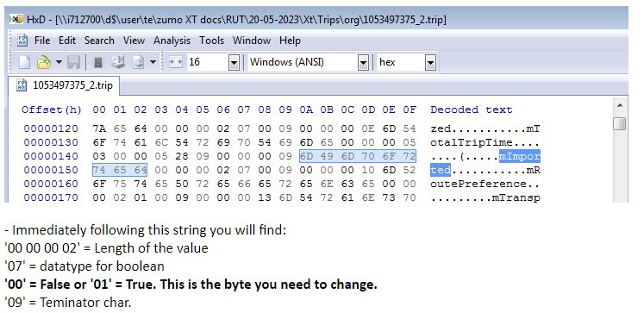Open the bytes per row dropdown showing 16
This screenshot has height=313, width=644.
[x=234, y=63]
